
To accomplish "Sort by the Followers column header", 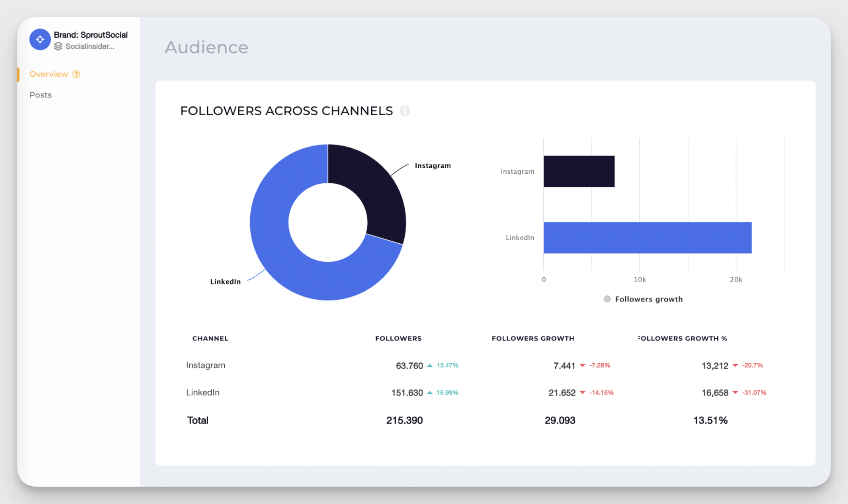I will click(x=398, y=338).
